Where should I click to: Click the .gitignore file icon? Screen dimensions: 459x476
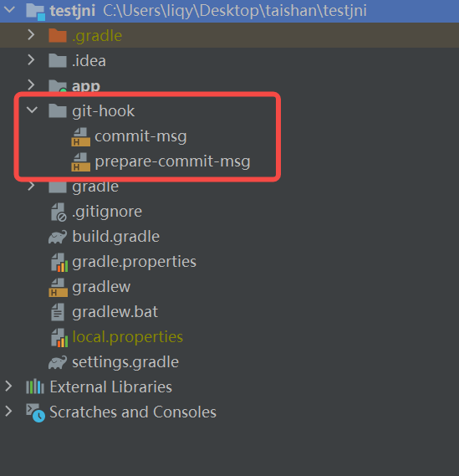click(x=59, y=212)
